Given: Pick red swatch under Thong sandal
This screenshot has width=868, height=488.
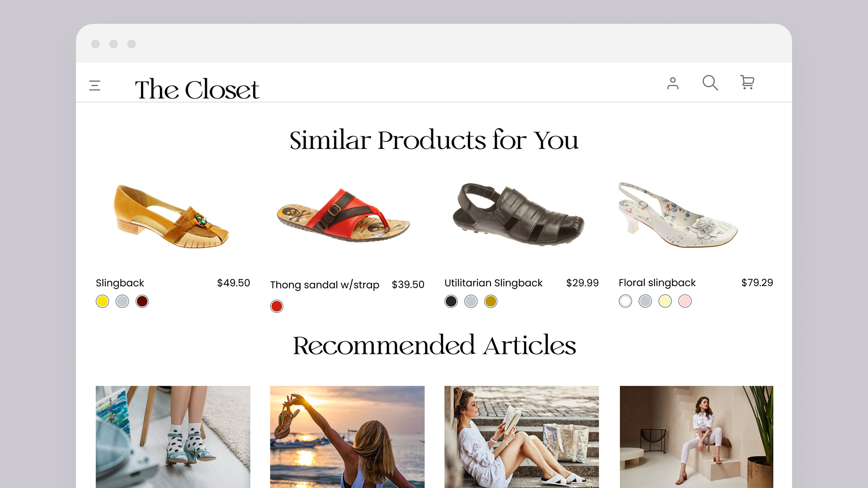Looking at the screenshot, I should point(277,306).
